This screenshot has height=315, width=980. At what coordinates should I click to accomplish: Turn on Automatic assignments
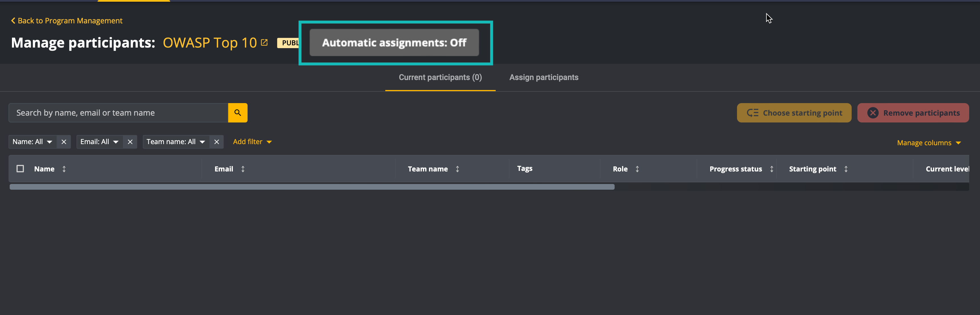(394, 42)
